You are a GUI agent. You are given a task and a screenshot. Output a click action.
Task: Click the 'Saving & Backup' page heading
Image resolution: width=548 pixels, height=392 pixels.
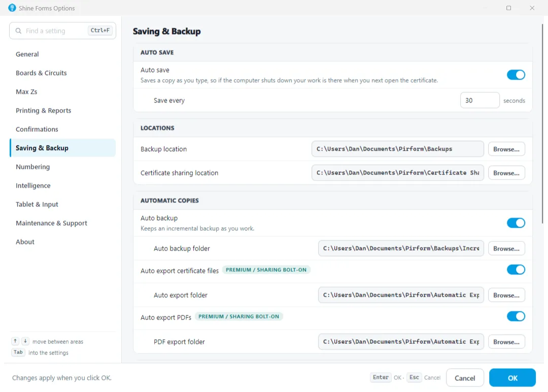point(167,31)
